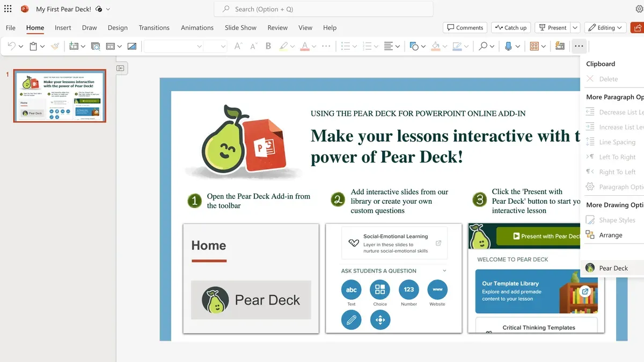The image size is (644, 362).
Task: Click the document title My First Pear Deck!
Action: pos(63,9)
